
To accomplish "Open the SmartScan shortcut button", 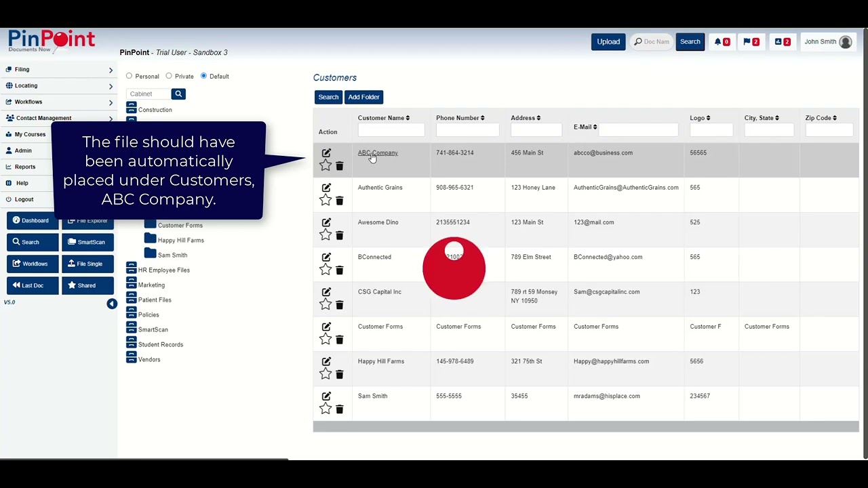I will point(87,242).
